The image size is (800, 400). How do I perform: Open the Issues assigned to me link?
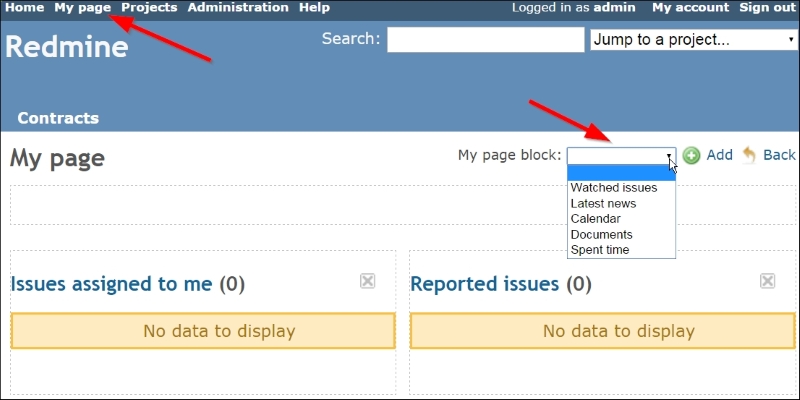tap(111, 284)
